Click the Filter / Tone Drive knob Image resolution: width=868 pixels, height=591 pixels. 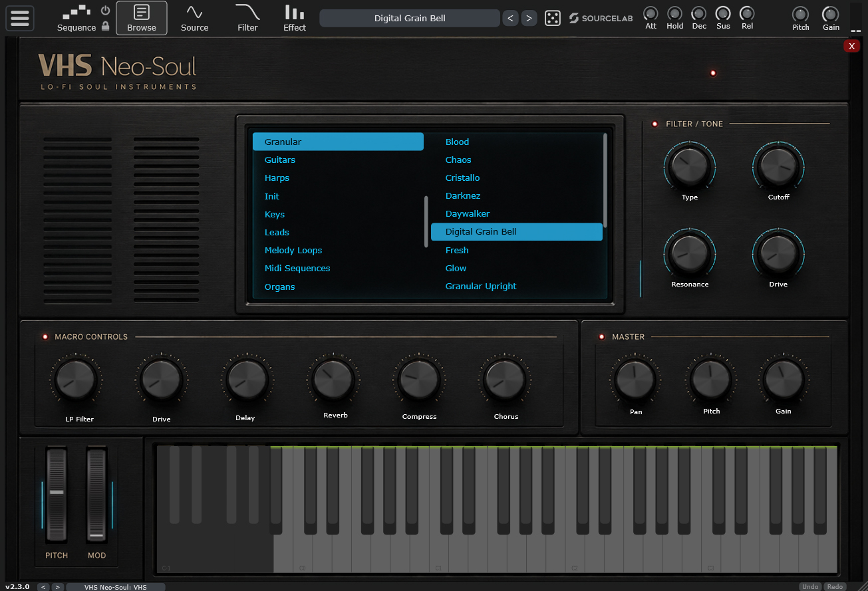(778, 253)
